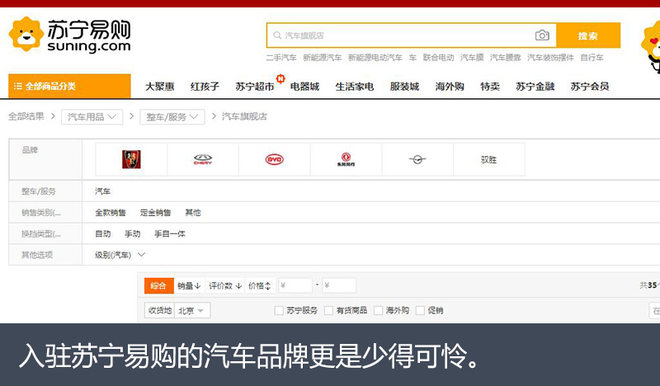Click 汽车膜 hot search link
The image size is (660, 386).
coord(472,58)
